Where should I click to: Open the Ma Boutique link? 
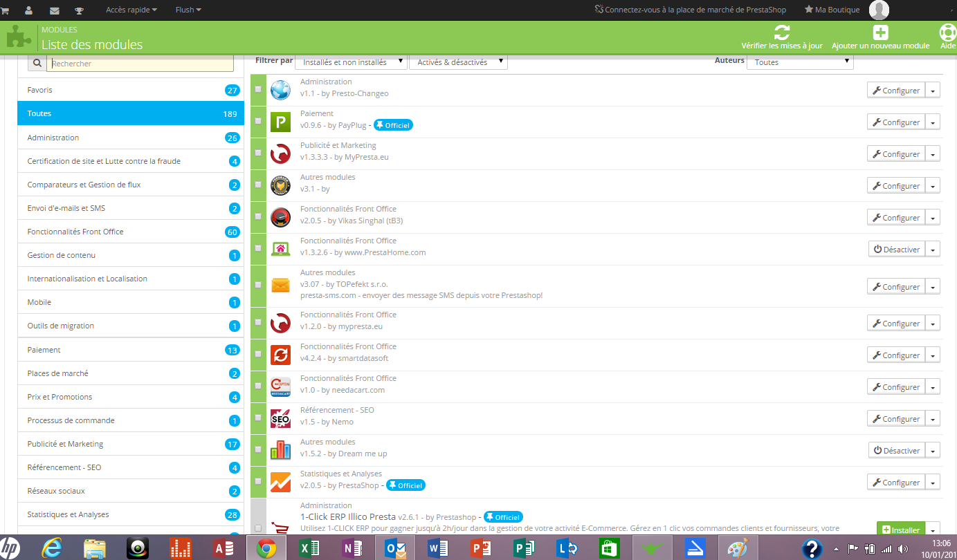pyautogui.click(x=832, y=10)
